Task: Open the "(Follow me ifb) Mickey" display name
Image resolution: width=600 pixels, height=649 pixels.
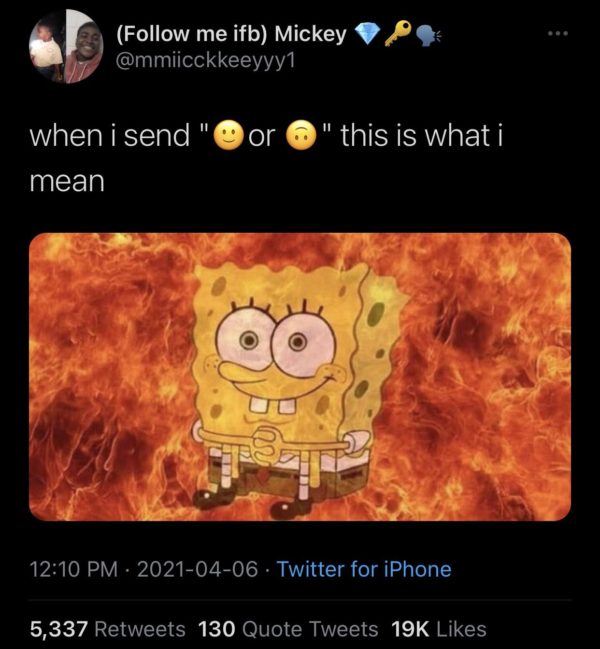Action: (231, 34)
